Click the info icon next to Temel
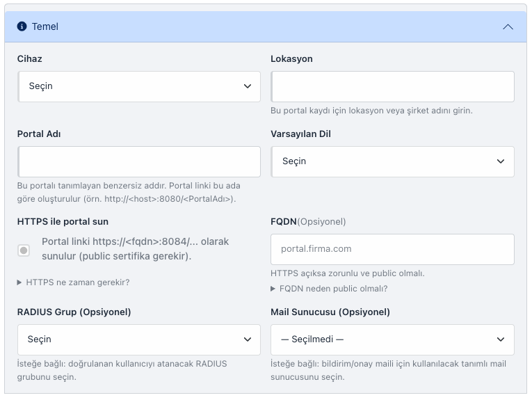The height and width of the screenshot is (400, 532). pyautogui.click(x=22, y=26)
